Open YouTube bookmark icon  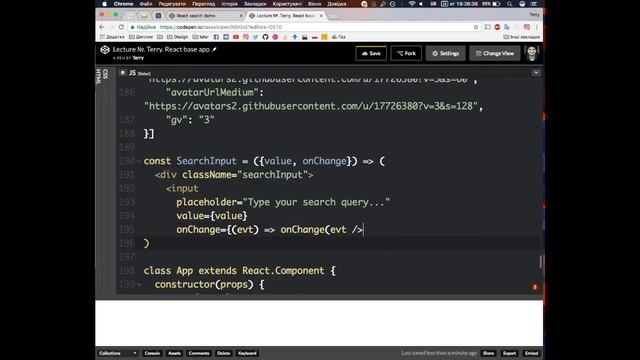tap(236, 37)
